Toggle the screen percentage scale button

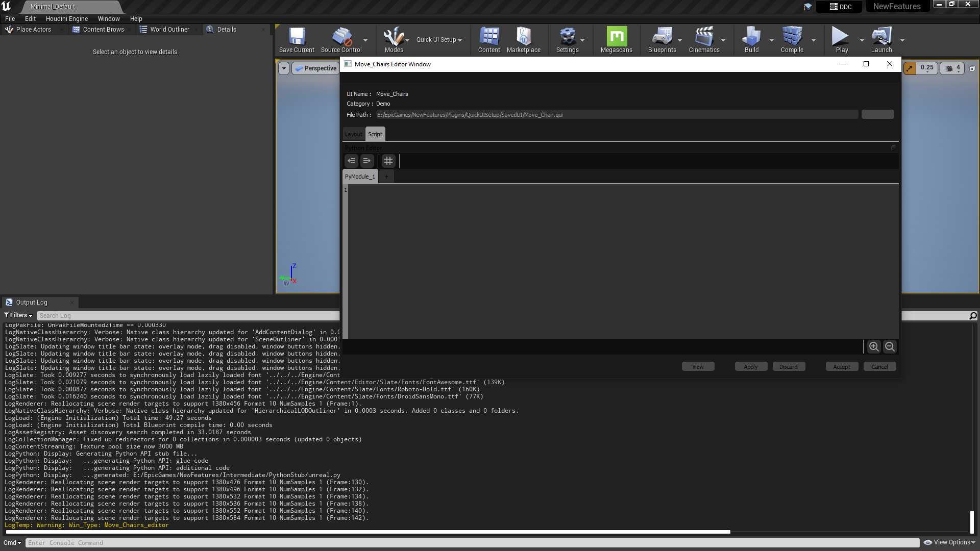pyautogui.click(x=910, y=68)
